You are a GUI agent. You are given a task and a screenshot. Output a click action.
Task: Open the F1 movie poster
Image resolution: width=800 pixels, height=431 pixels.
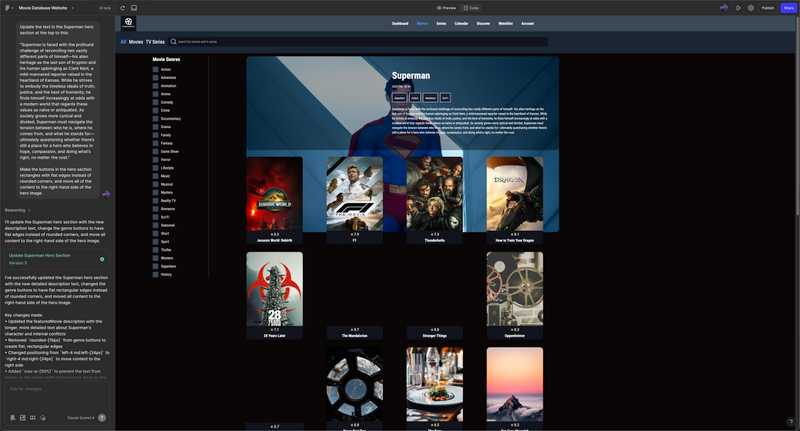pos(355,194)
